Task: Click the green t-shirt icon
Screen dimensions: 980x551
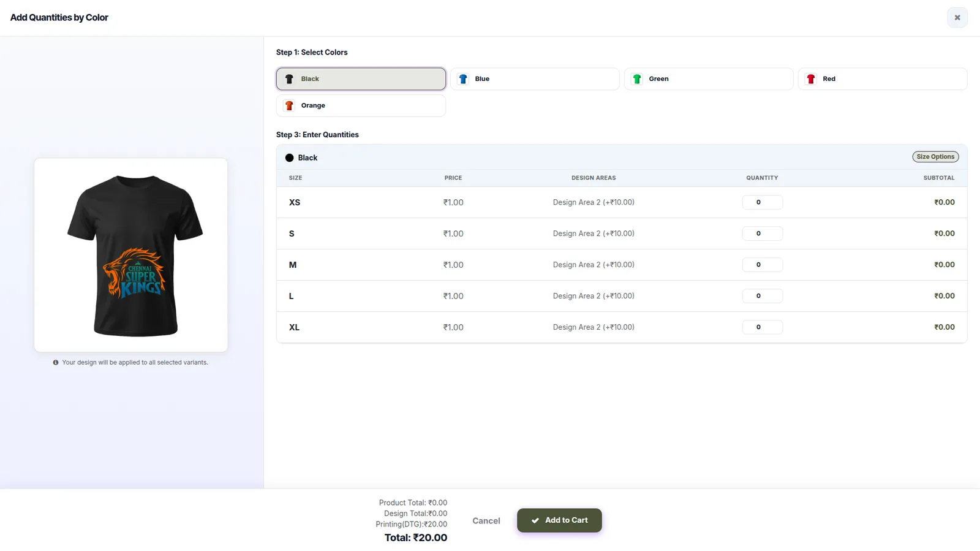Action: click(x=637, y=79)
